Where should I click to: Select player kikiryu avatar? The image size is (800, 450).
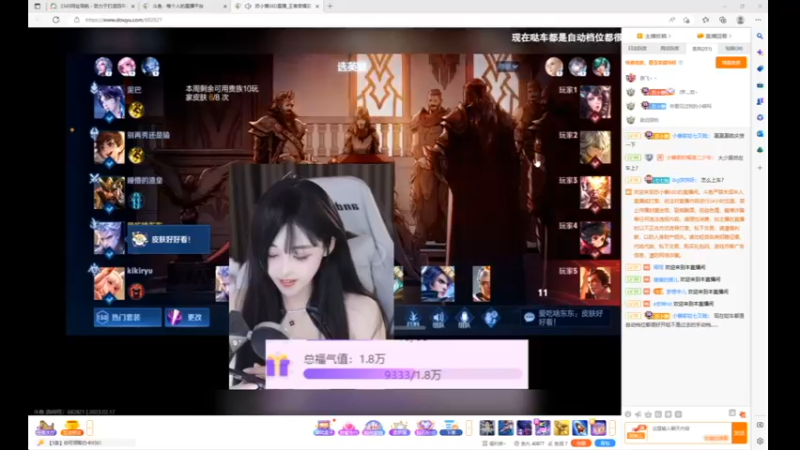[x=109, y=283]
